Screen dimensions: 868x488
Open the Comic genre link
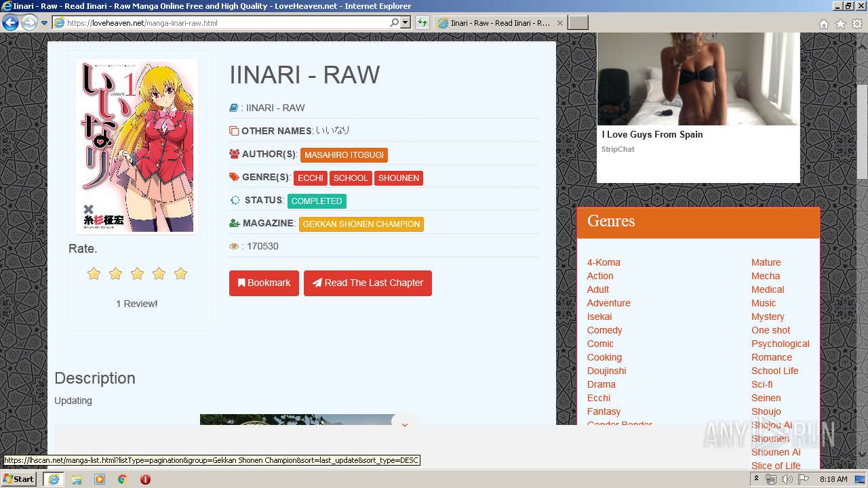point(600,344)
